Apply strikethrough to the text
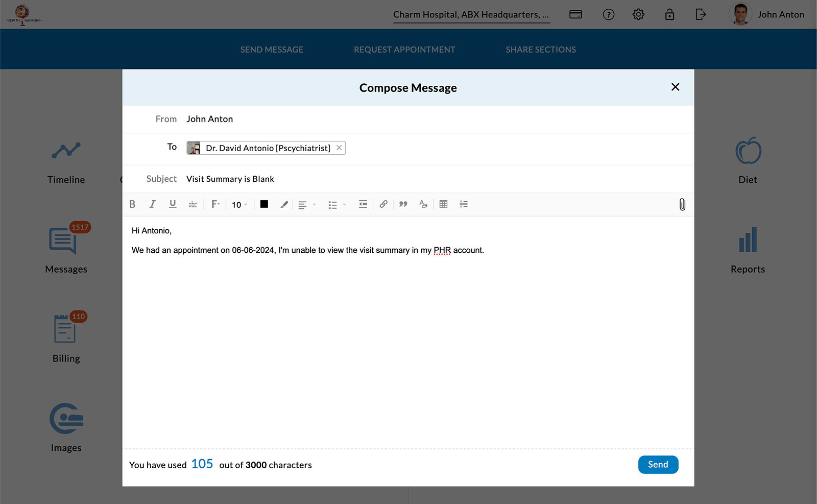This screenshot has width=817, height=504. click(x=193, y=204)
